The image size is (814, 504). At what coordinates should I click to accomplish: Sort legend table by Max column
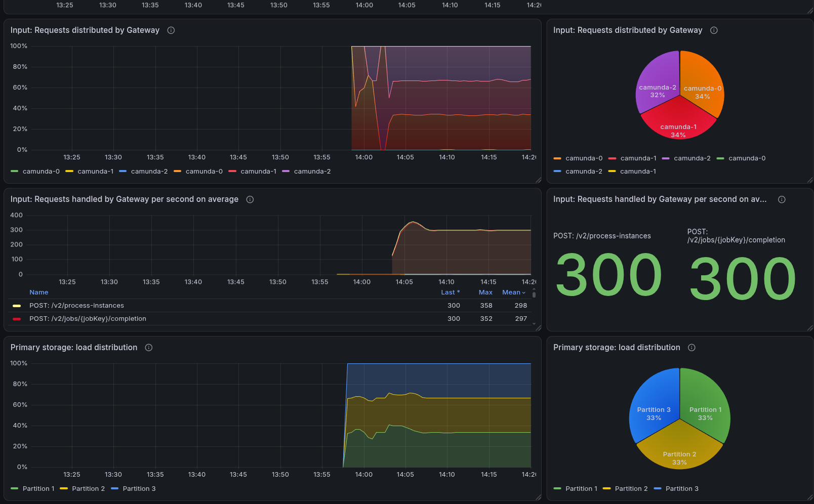tap(485, 292)
